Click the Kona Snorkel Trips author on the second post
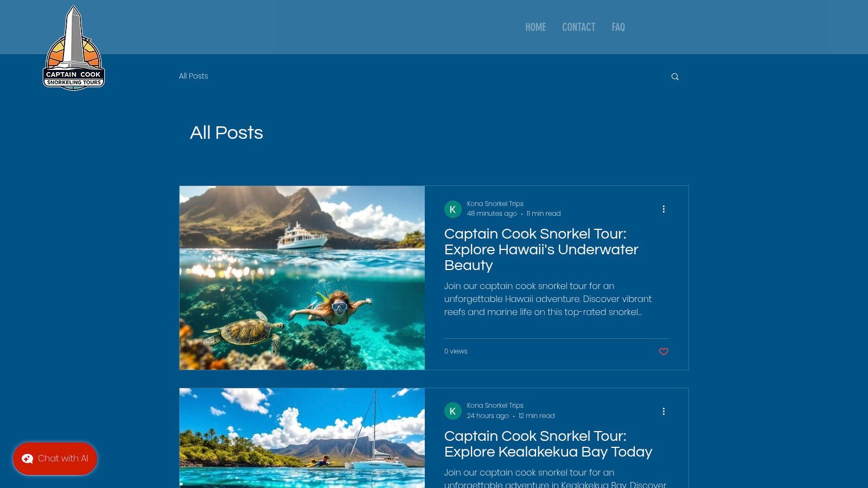Viewport: 868px width, 488px height. pyautogui.click(x=495, y=406)
